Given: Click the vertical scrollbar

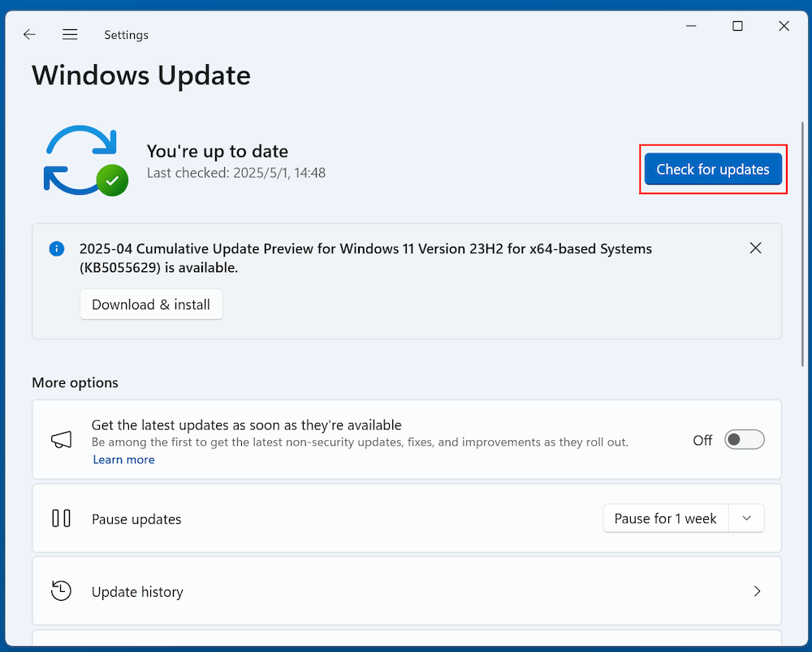Looking at the screenshot, I should pos(803,244).
